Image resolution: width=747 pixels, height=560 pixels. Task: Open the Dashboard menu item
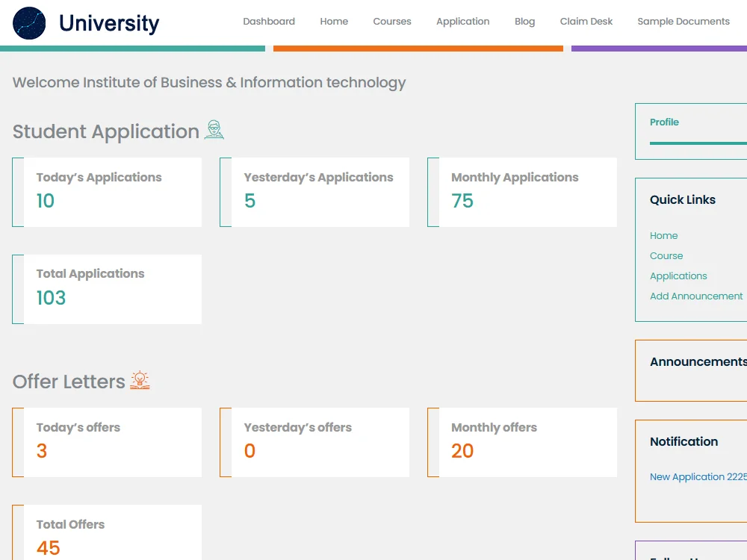point(269,22)
